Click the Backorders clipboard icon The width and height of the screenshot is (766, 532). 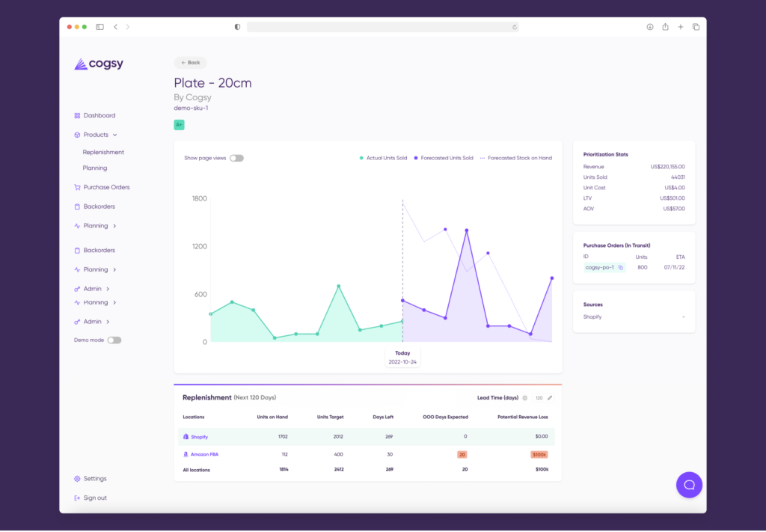pyautogui.click(x=77, y=207)
